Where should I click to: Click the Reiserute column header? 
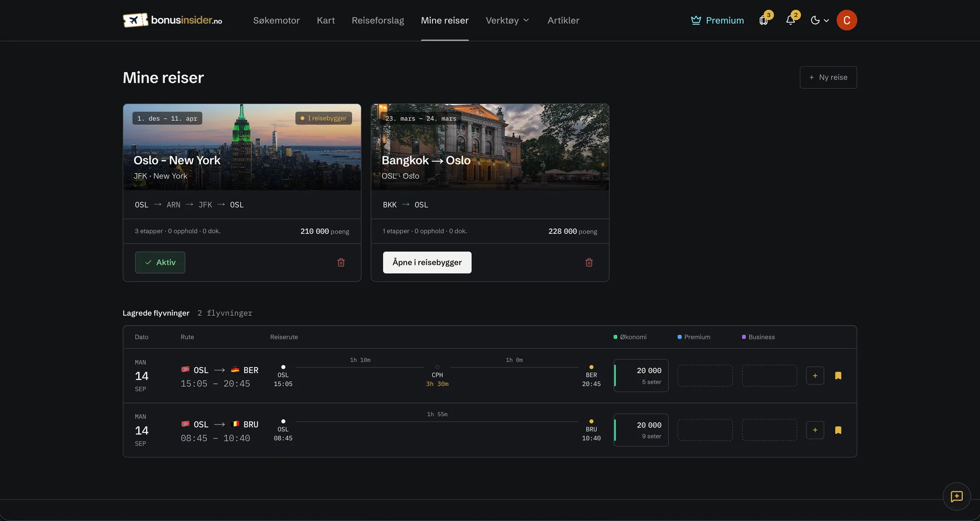coord(284,337)
